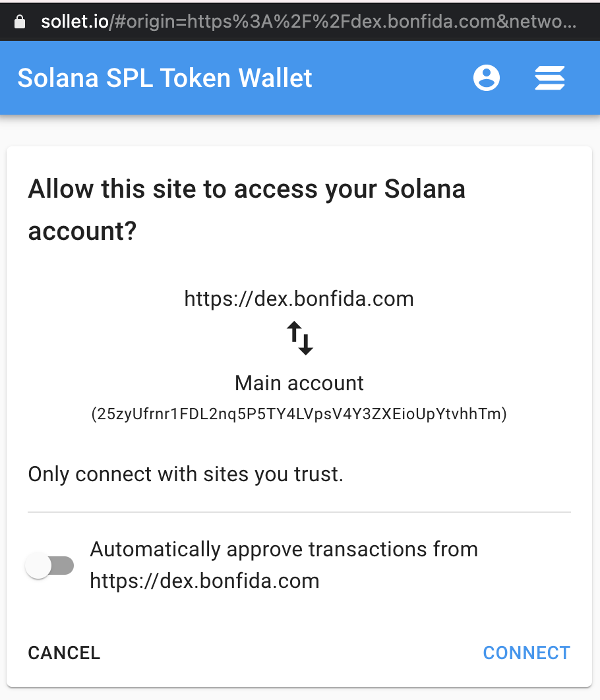600x700 pixels.
Task: Click Only connect with sites you trust text
Action: coord(186,474)
